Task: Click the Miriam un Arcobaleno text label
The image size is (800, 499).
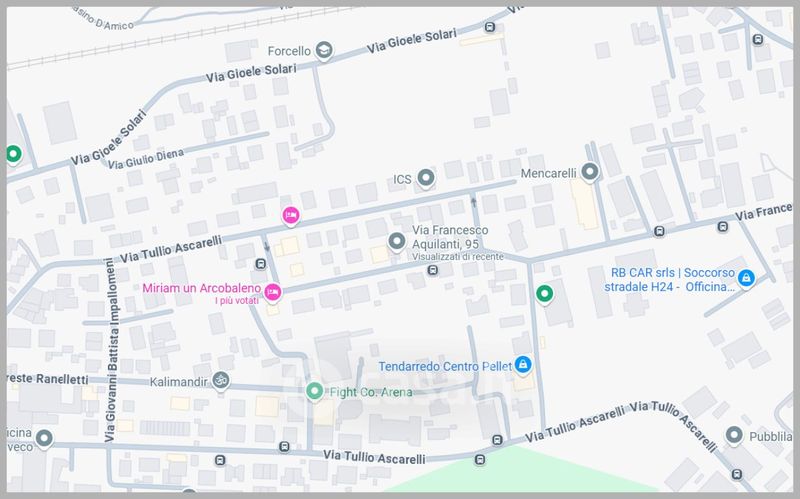Action: pos(202,288)
